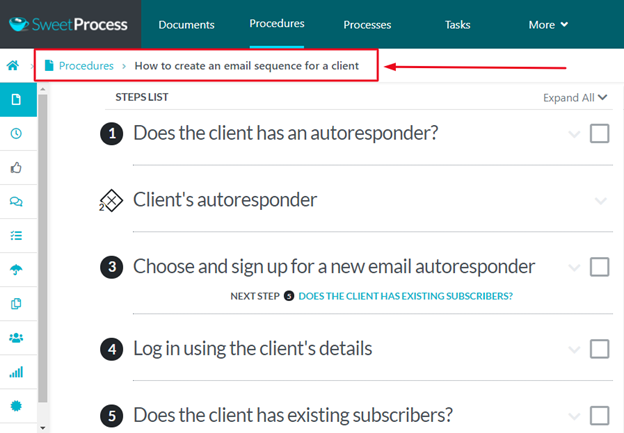Mark 'Log in using the client's details' checkbox
The image size is (624, 433).
599,349
